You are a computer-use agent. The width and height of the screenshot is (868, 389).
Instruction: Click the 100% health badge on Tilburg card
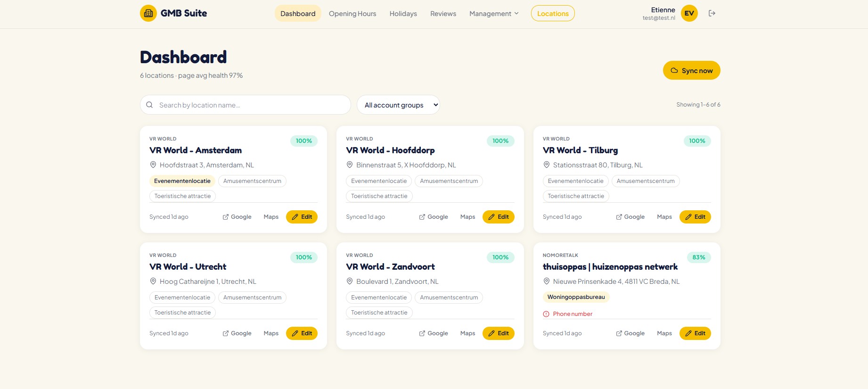click(x=697, y=141)
